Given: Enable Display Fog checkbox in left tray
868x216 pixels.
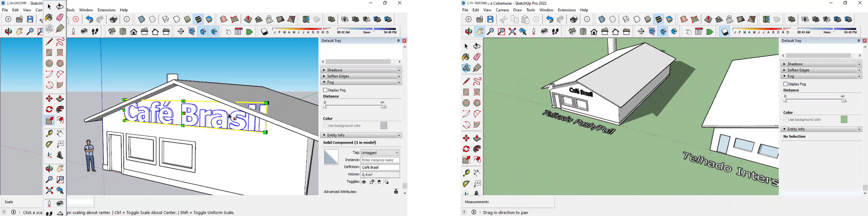Looking at the screenshot, I should pyautogui.click(x=325, y=90).
